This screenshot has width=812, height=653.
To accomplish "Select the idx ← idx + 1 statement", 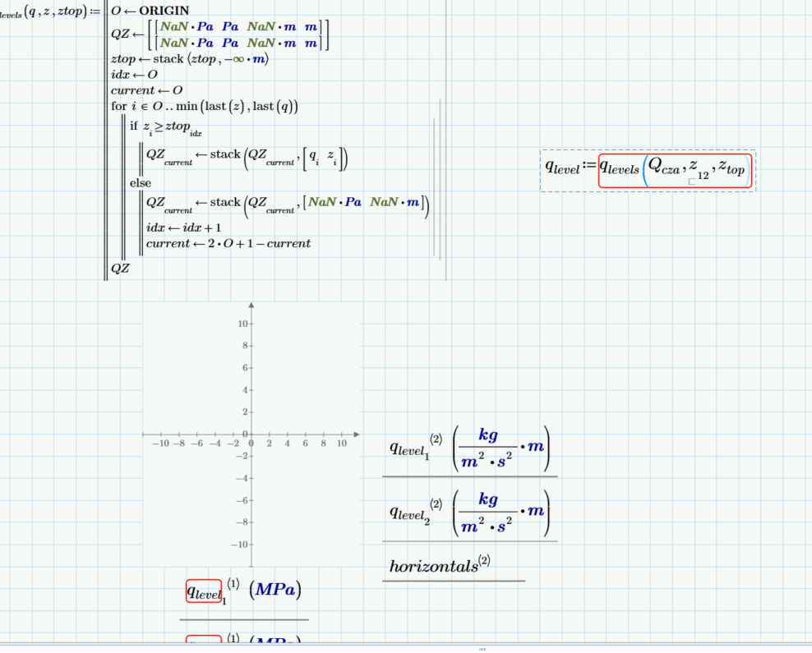I will coord(185,228).
